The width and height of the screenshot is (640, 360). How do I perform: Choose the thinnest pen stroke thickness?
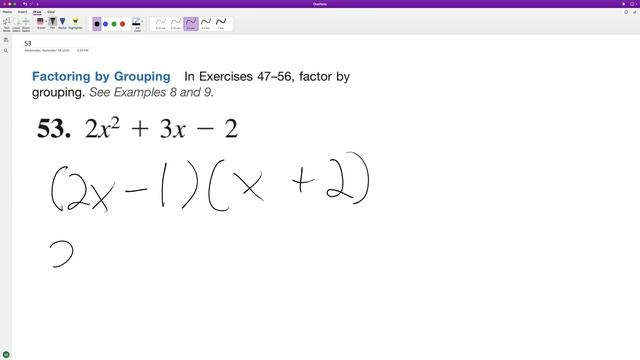(161, 24)
